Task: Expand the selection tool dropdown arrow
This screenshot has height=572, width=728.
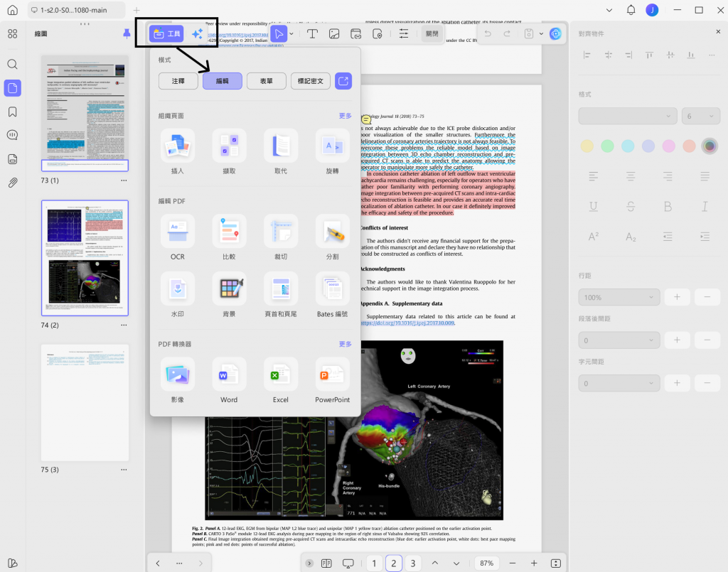Action: tap(291, 34)
